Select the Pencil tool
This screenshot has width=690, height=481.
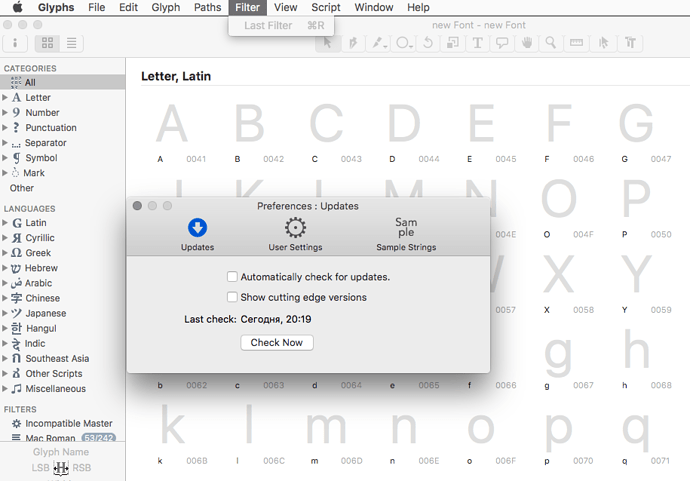tap(378, 43)
